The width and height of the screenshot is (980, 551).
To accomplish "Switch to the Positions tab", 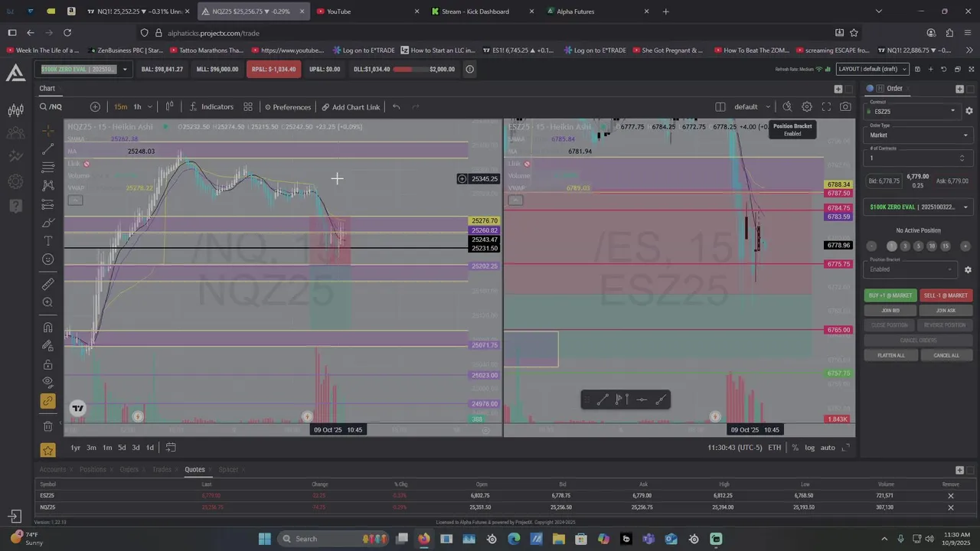I will point(93,469).
